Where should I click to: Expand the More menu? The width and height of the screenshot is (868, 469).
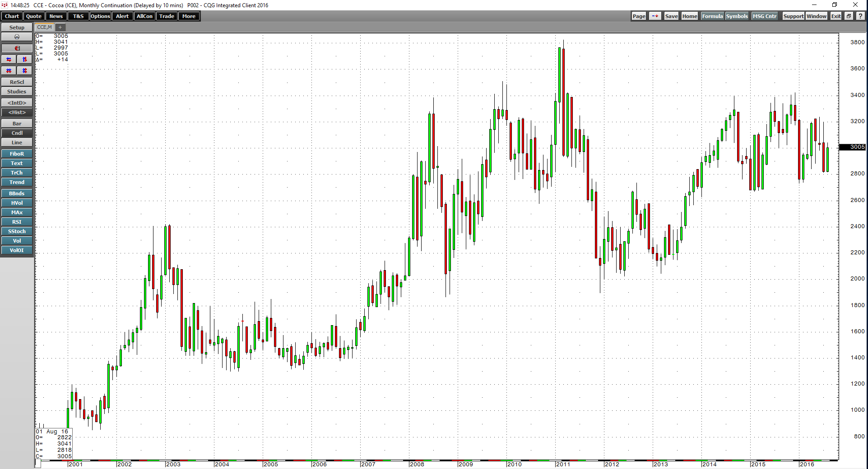tap(189, 16)
